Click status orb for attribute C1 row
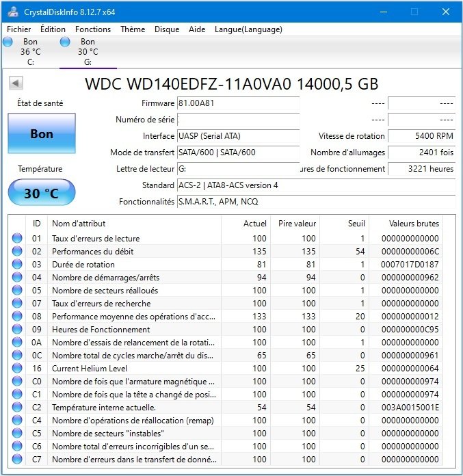The image size is (463, 476). tap(17, 394)
